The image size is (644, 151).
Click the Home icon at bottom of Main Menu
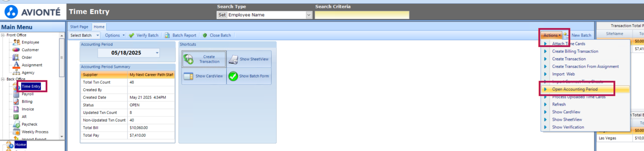tap(10, 145)
